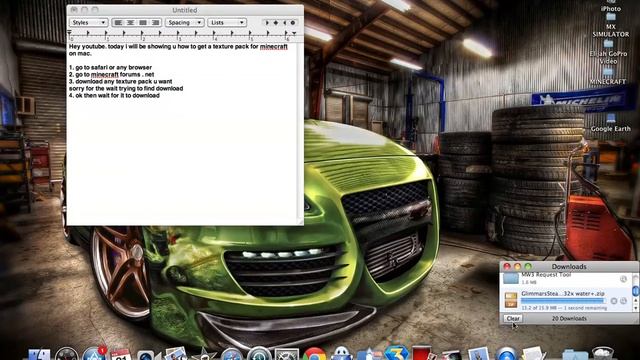Align text right in TextEdit toolbar

155,22
